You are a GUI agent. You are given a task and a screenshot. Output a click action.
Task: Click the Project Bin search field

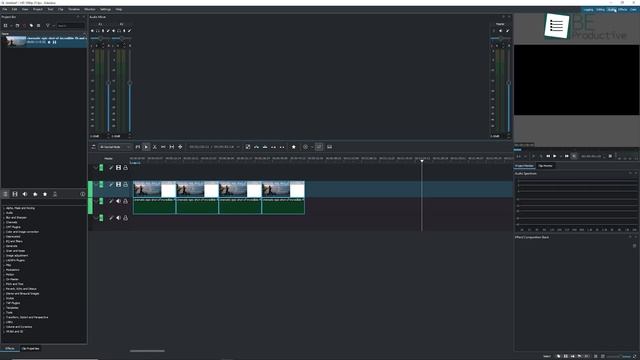coord(70,26)
